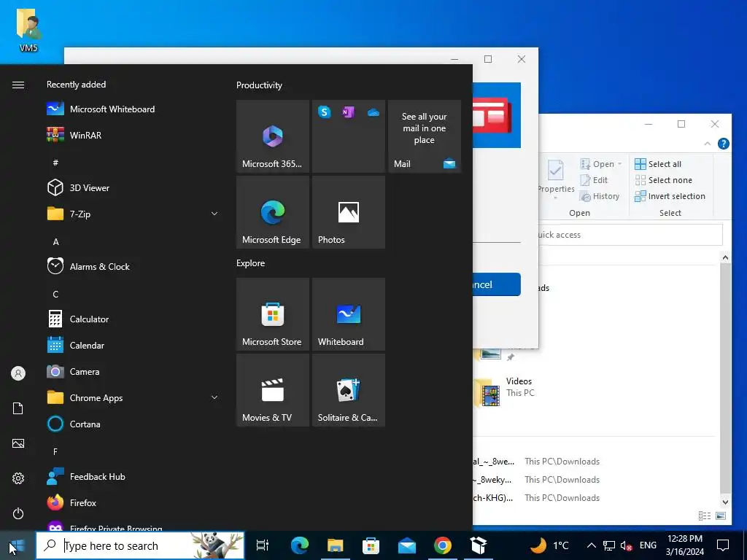Open the Open dropdown arrow in Explorer ribbon

[620, 164]
